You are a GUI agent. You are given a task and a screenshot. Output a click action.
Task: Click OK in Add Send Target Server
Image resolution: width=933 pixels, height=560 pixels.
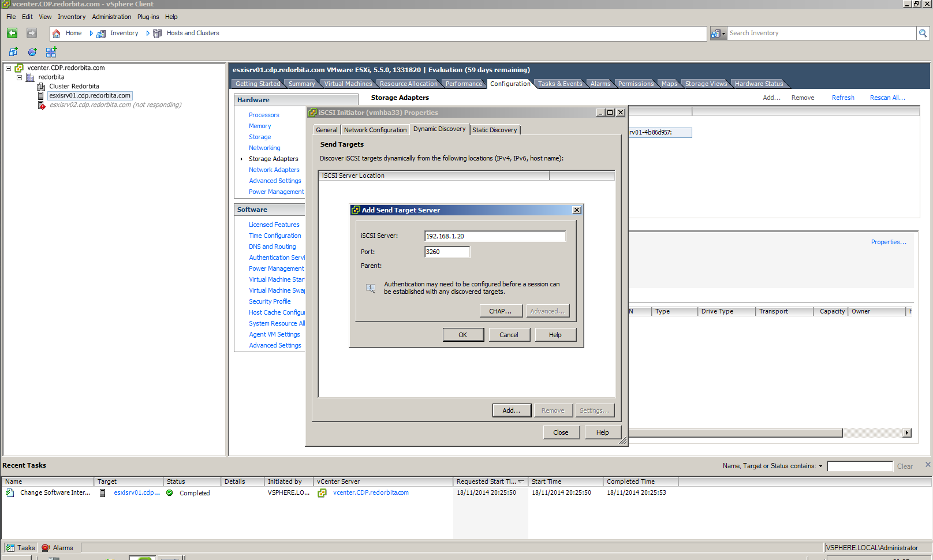pos(462,335)
